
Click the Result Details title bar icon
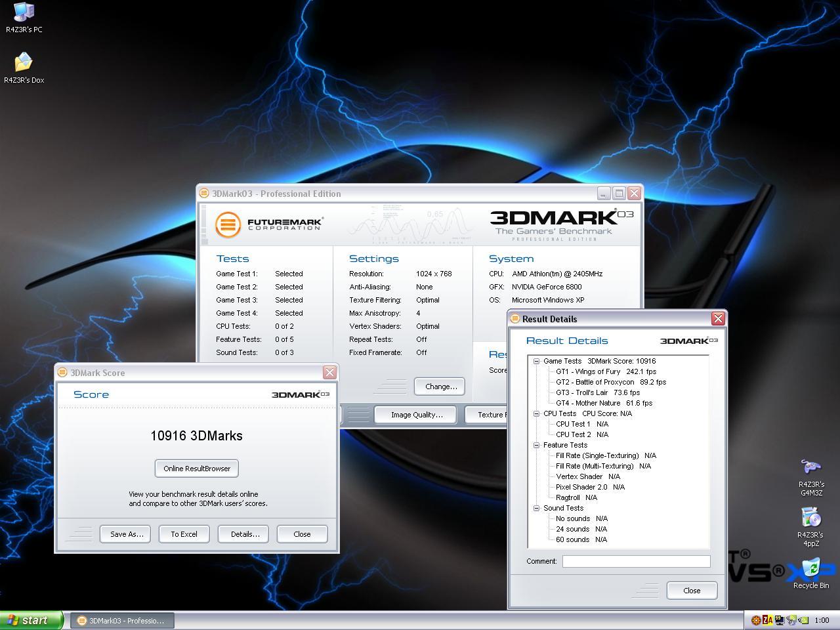click(515, 318)
